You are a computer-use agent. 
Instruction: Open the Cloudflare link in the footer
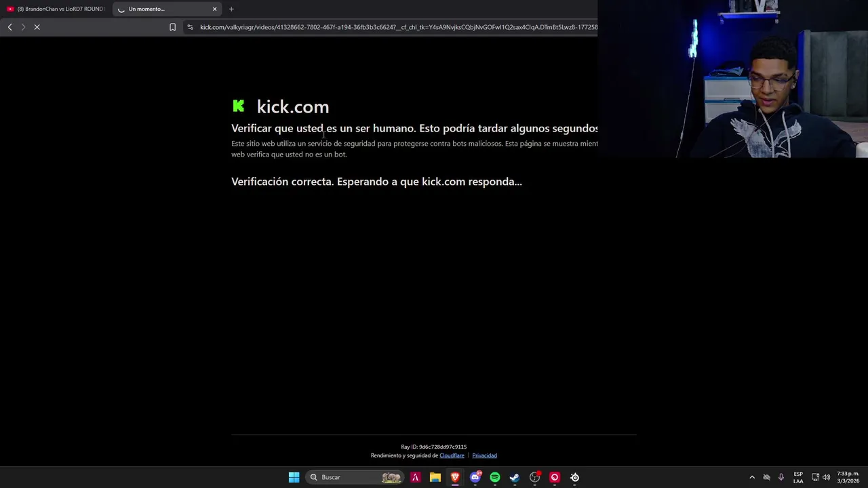(452, 455)
